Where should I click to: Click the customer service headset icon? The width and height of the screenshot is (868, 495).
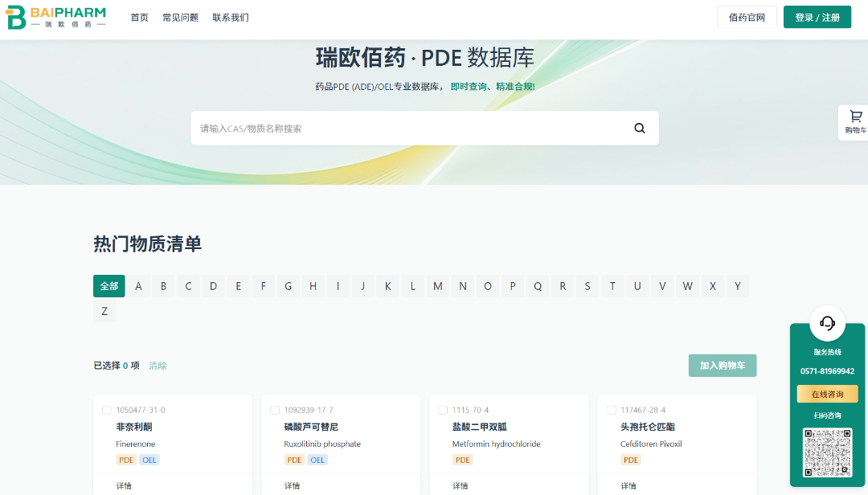[x=827, y=323]
